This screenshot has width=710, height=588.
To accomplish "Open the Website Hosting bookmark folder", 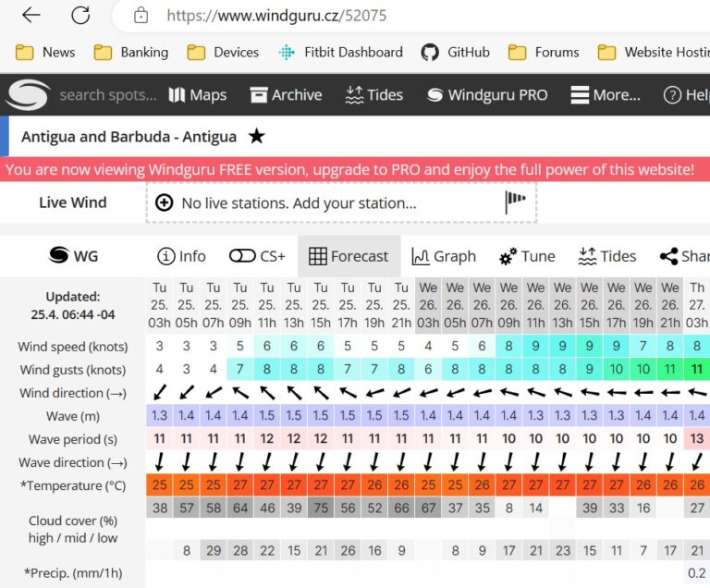I will pos(654,52).
